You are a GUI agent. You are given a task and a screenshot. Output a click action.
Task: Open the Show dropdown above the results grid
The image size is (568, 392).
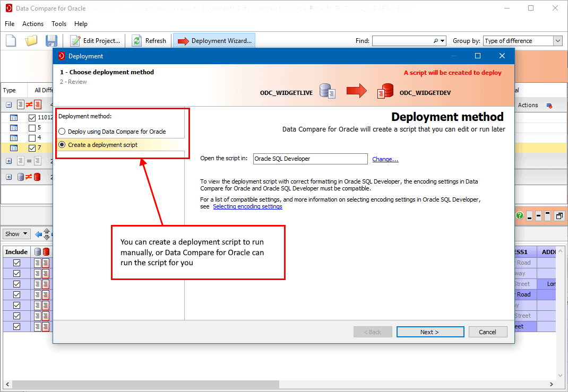pos(16,233)
